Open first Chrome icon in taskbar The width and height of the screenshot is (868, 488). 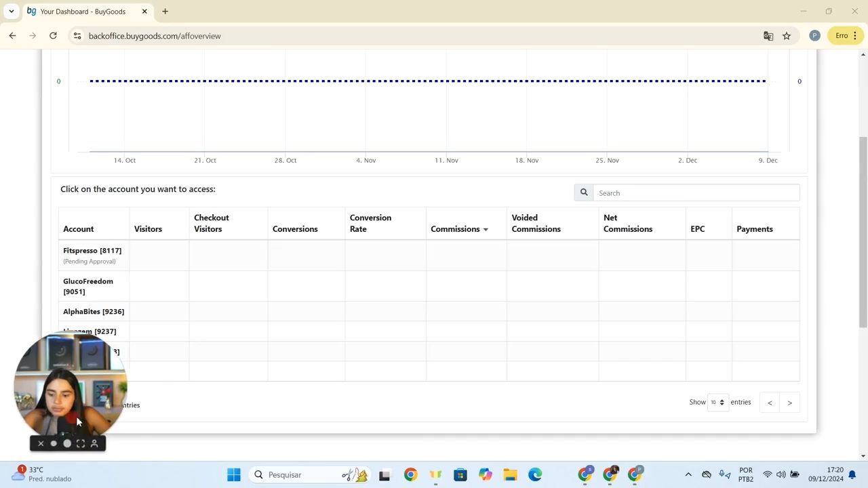click(410, 474)
